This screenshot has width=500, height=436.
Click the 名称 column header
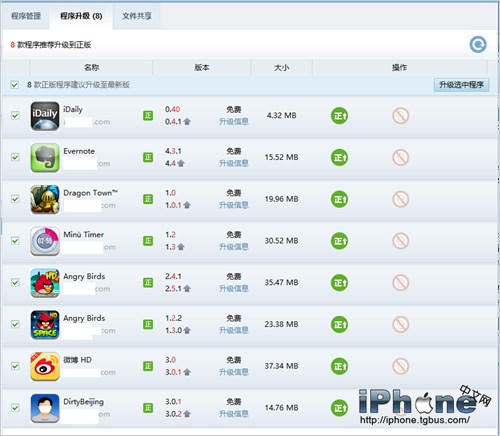pyautogui.click(x=91, y=68)
